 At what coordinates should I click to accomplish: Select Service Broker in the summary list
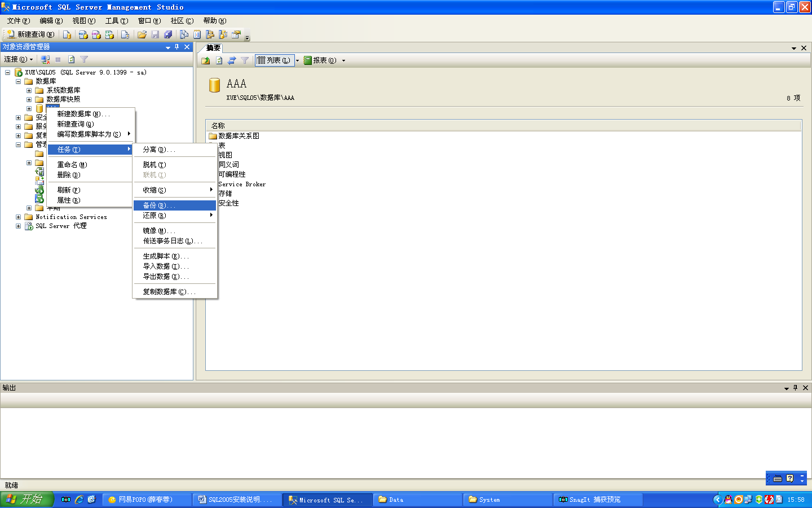[242, 184]
